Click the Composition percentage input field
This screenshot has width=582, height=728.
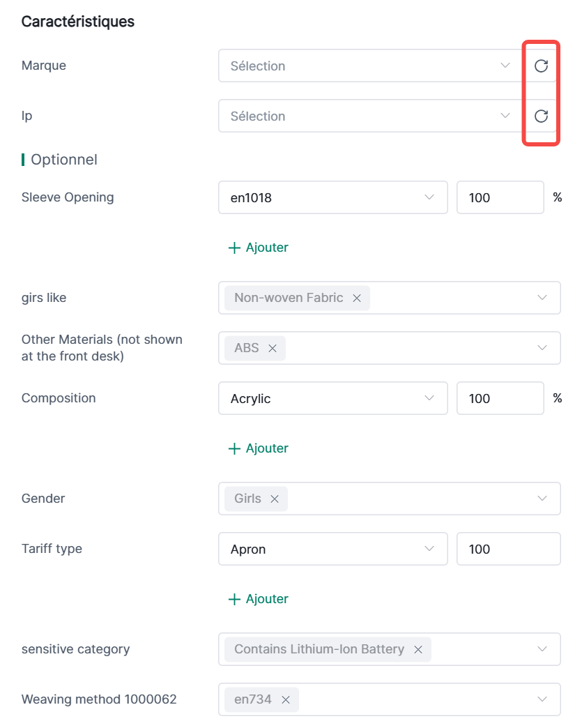[499, 399]
